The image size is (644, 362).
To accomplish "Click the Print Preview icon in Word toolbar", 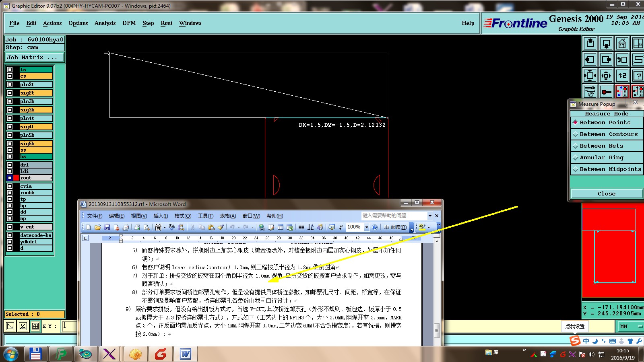I will (147, 227).
